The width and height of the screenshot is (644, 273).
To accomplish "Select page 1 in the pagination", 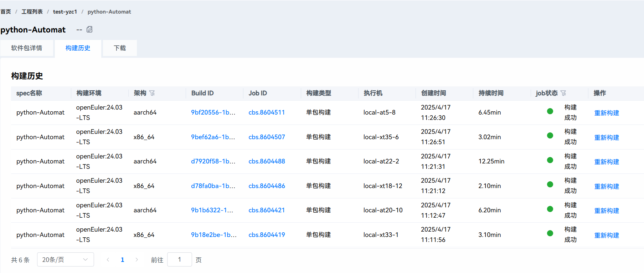I will click(x=122, y=260).
